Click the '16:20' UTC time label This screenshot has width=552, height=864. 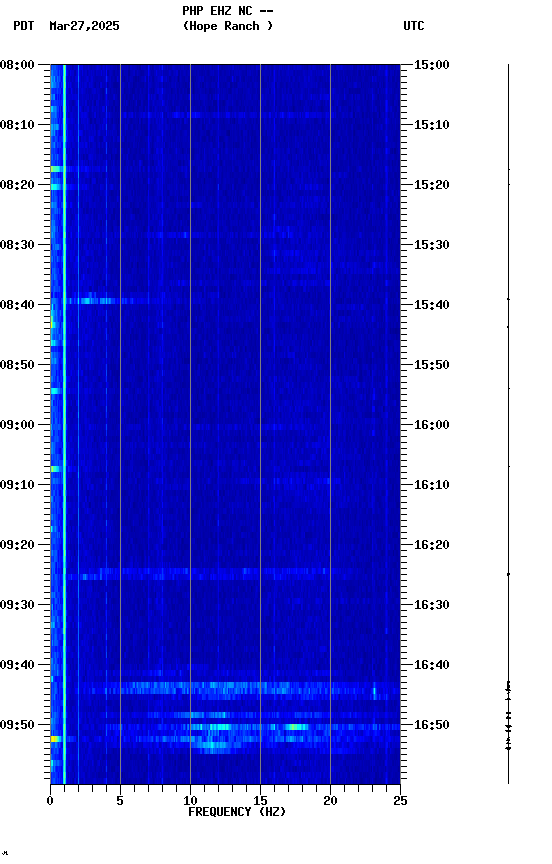click(432, 545)
